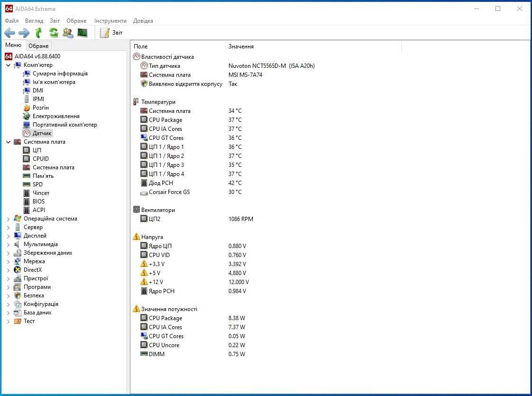This screenshot has width=532, height=396.
Task: Click the DirectX X logo icon
Action: pyautogui.click(x=17, y=270)
